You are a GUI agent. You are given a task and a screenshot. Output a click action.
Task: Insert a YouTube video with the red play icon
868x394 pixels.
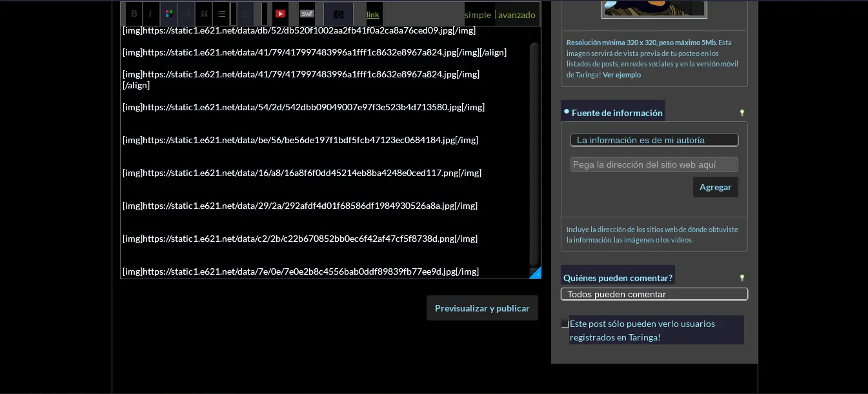(x=280, y=14)
